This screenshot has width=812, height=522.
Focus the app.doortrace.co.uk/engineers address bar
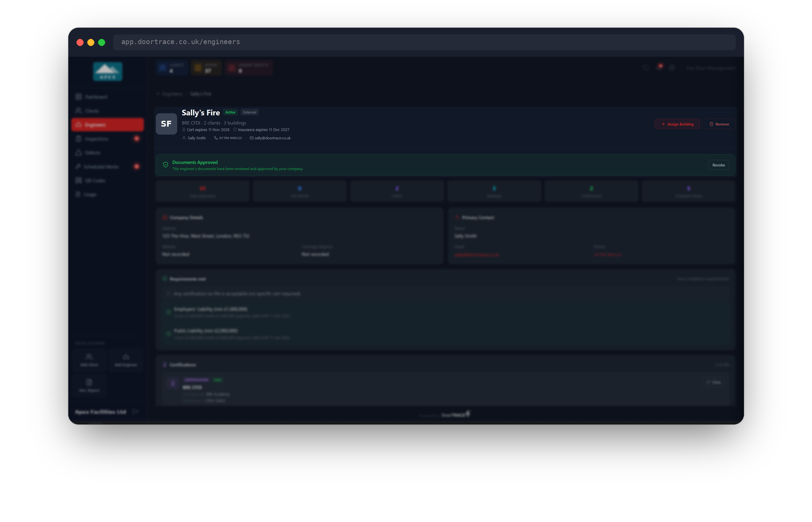point(424,42)
